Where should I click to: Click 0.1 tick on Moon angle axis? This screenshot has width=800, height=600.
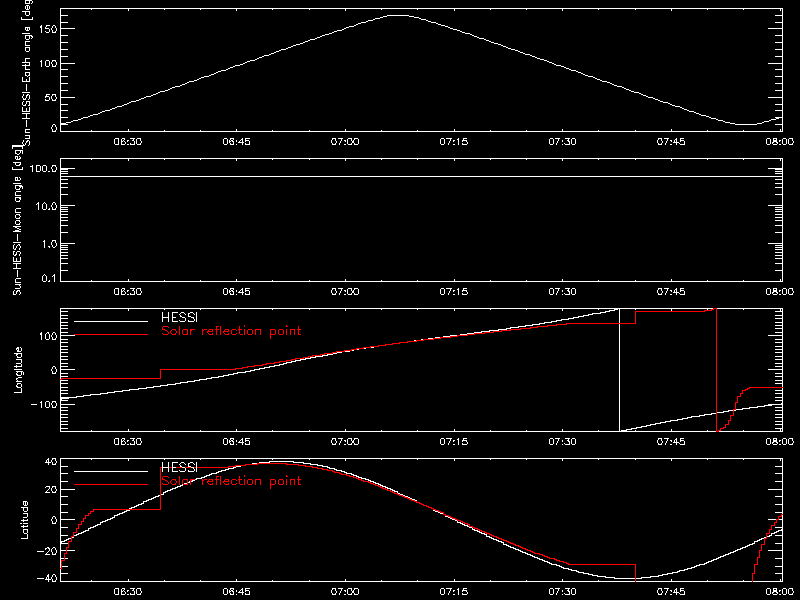(49, 279)
